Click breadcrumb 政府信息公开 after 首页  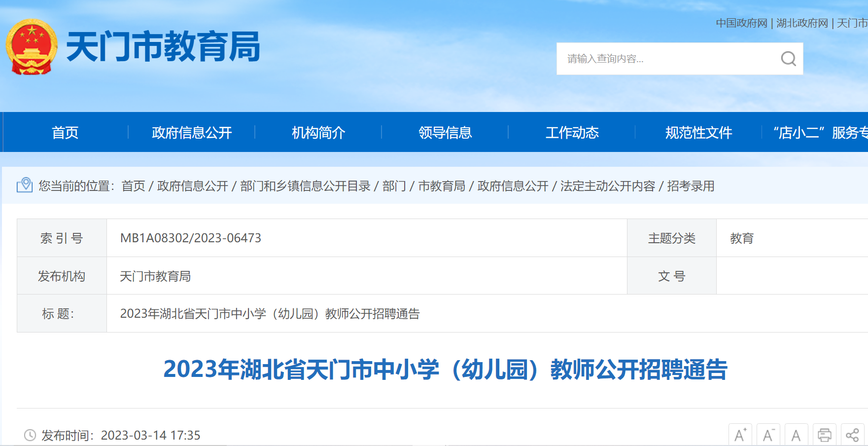pyautogui.click(x=193, y=186)
